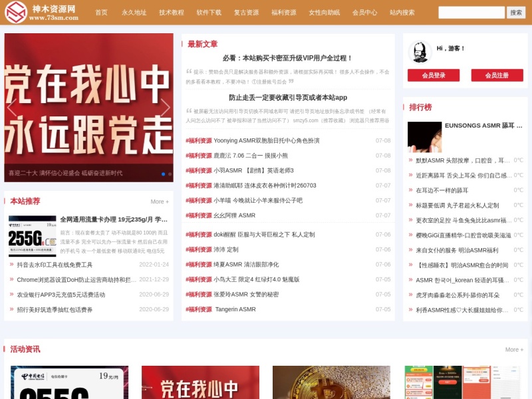
Task: Open 幺幺阿狸 ASMR article
Action: (x=235, y=215)
